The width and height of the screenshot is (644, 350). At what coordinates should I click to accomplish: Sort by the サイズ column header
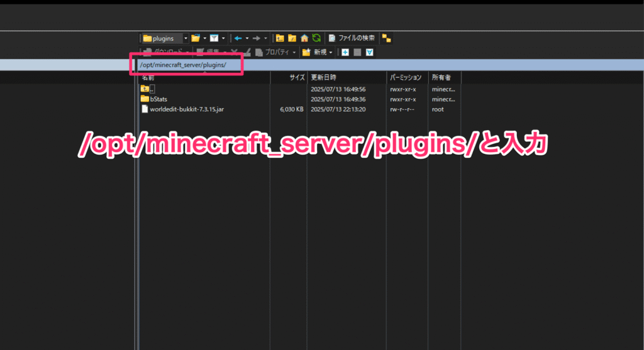[x=289, y=77]
